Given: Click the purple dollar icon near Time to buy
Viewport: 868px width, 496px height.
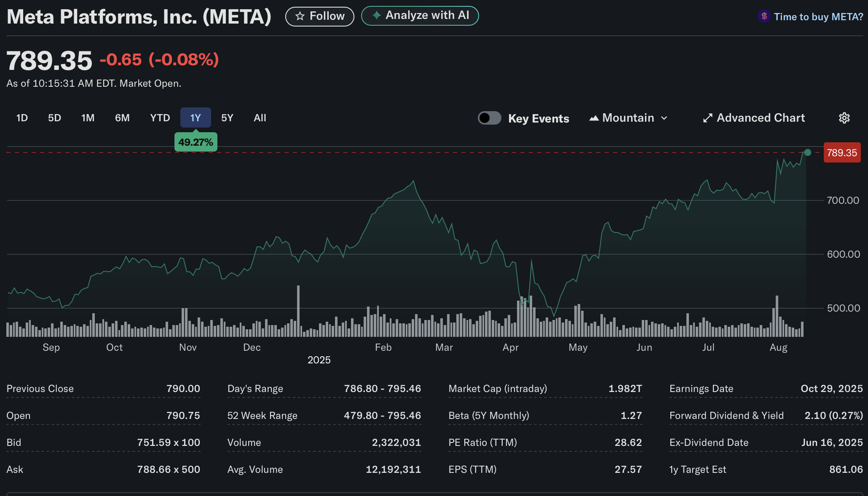Looking at the screenshot, I should (x=764, y=16).
